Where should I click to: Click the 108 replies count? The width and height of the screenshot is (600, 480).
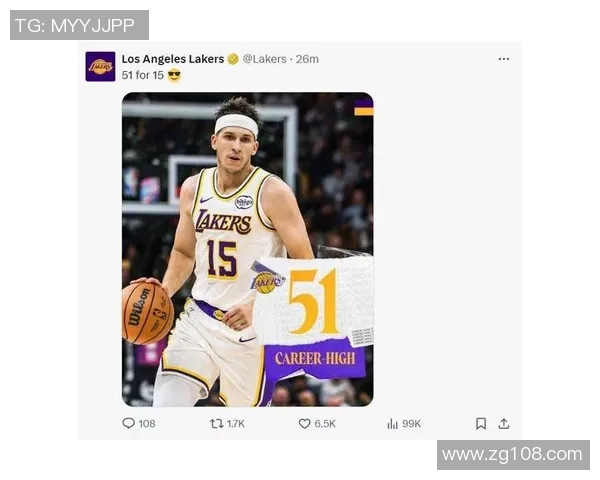[147, 424]
